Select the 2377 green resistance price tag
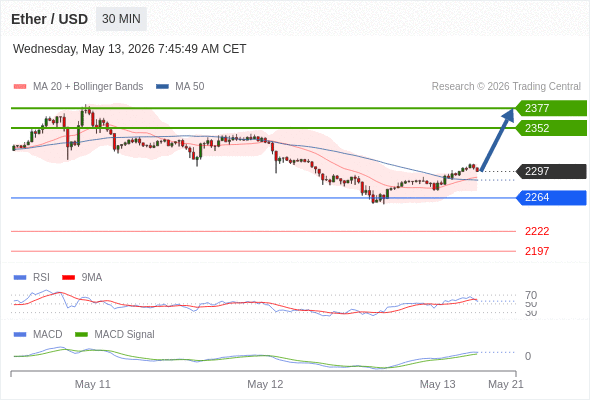This screenshot has width=590, height=400. coord(551,108)
